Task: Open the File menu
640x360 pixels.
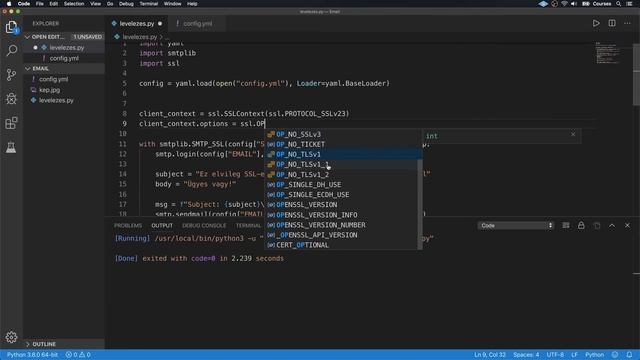Action: click(40, 4)
